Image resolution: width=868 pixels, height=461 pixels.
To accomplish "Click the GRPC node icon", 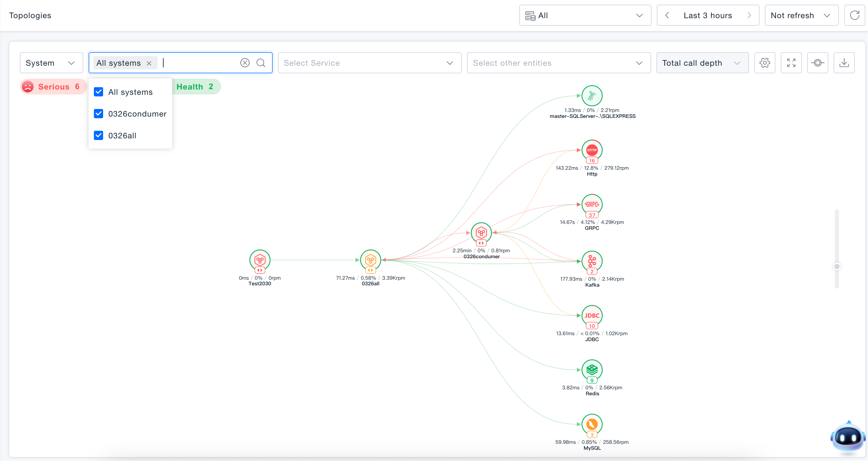I will tap(592, 204).
